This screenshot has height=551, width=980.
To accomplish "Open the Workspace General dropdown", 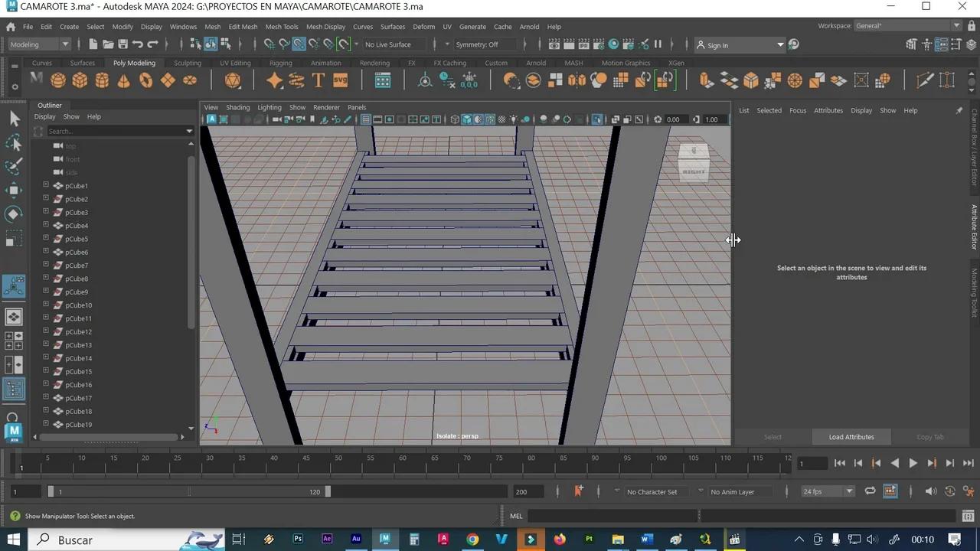I will (907, 26).
